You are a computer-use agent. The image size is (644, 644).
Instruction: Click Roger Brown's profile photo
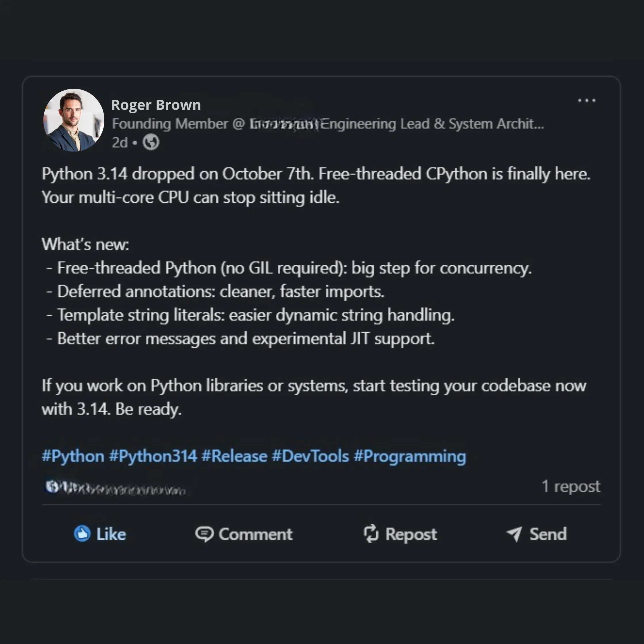(74, 120)
